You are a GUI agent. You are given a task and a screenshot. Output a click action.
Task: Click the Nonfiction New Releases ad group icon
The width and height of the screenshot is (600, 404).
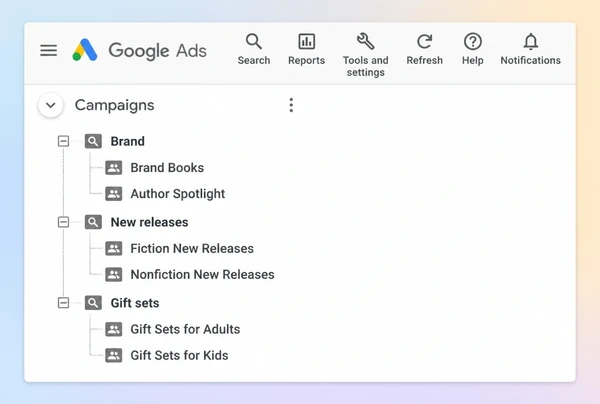[114, 274]
